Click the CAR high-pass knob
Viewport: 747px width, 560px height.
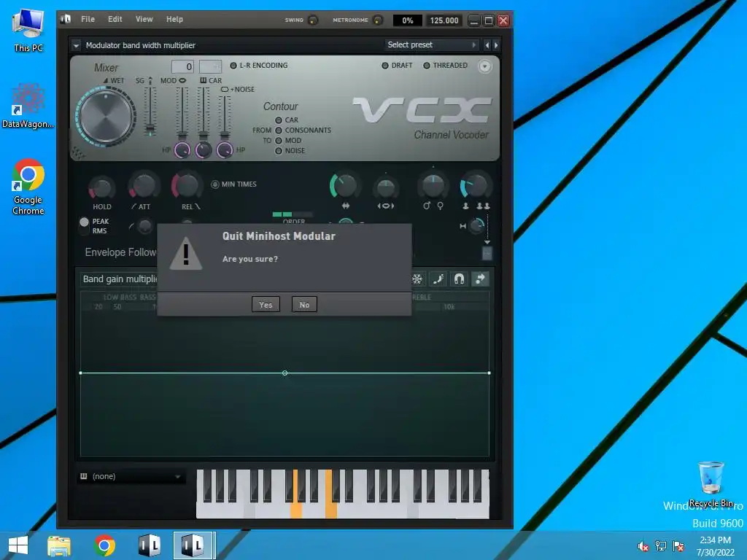click(x=204, y=150)
